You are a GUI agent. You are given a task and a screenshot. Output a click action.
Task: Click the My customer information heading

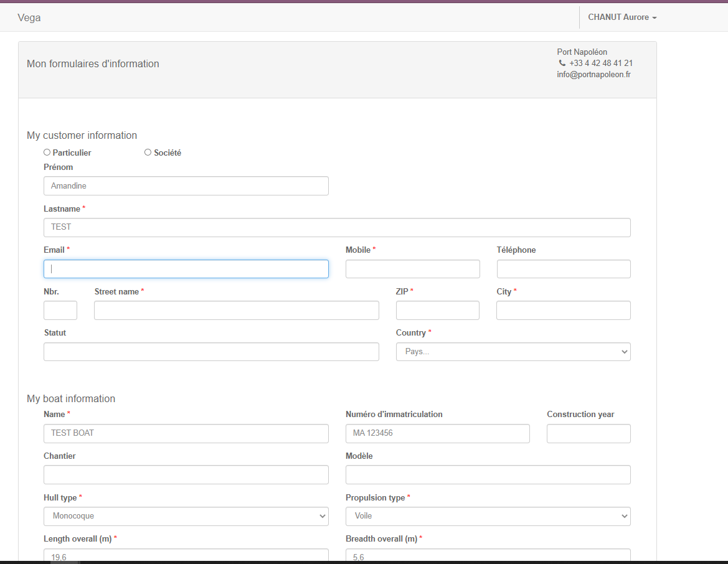82,136
